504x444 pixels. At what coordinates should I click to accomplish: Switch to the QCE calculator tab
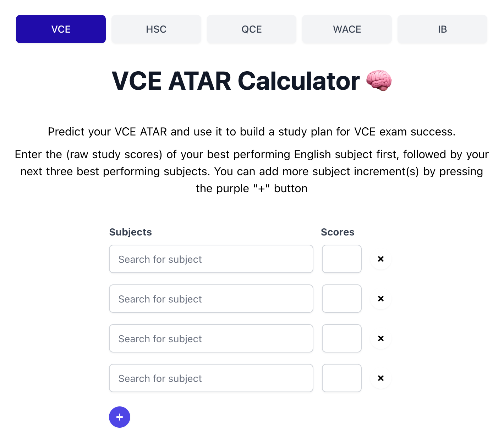252,29
